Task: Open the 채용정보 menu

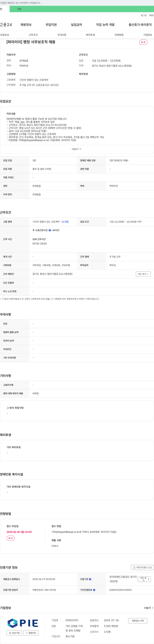Action: coord(26,25)
